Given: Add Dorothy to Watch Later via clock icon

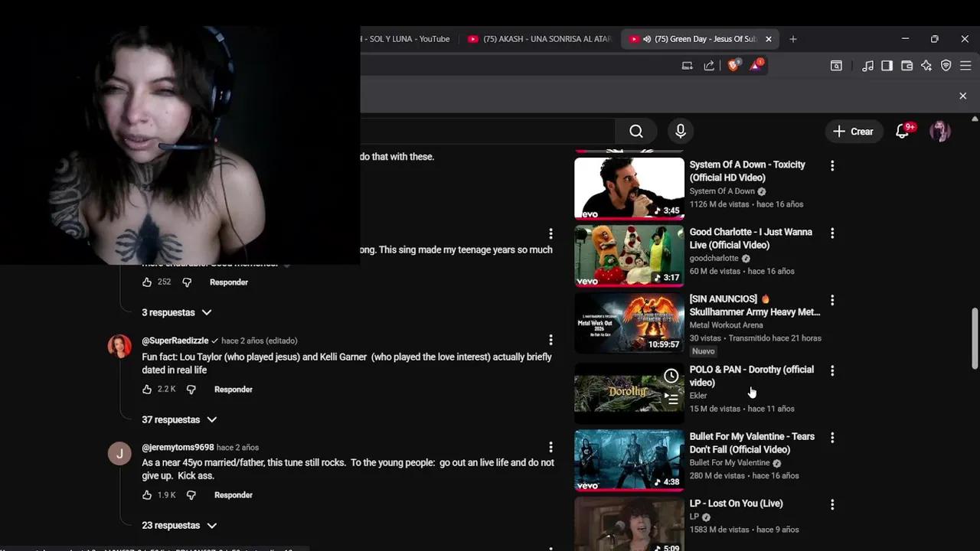Looking at the screenshot, I should pyautogui.click(x=671, y=376).
